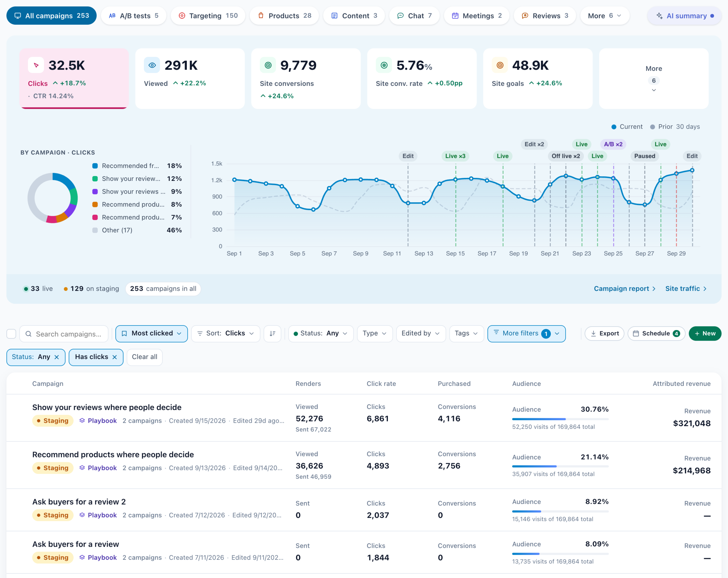Click the A/B x2 timeline marker
The height and width of the screenshot is (578, 728).
(x=613, y=144)
